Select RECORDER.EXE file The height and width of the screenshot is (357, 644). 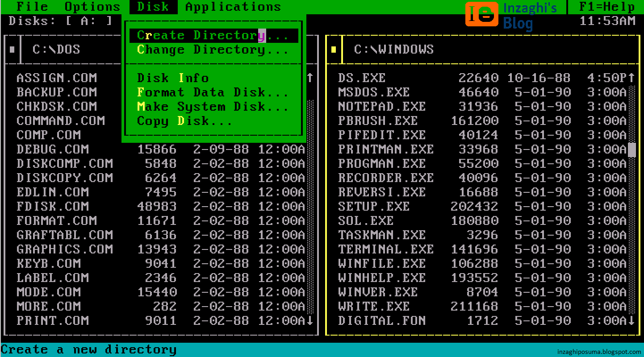[x=482, y=178]
